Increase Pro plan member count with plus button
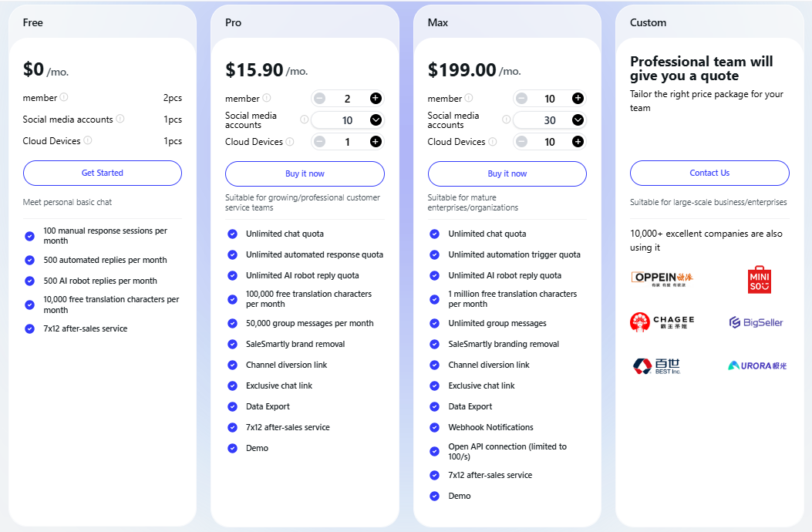The image size is (812, 532). click(x=376, y=98)
